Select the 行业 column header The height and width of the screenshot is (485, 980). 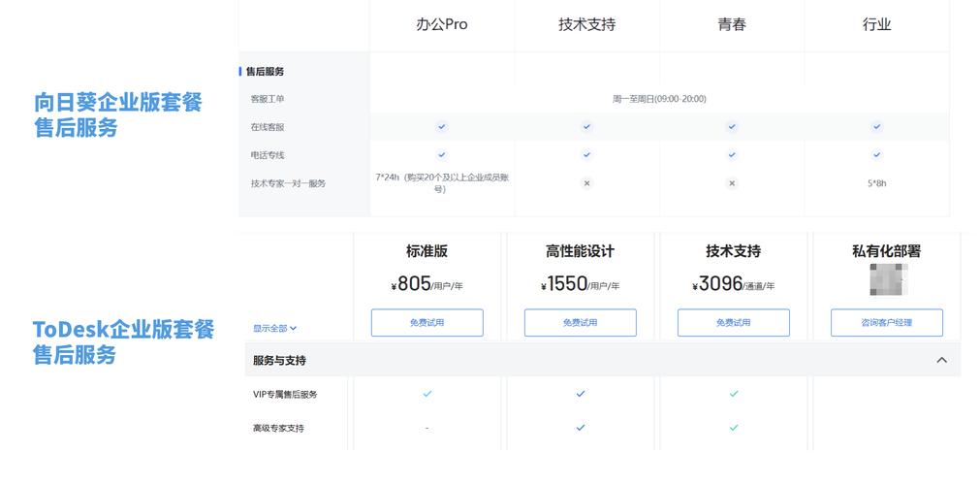coord(877,24)
